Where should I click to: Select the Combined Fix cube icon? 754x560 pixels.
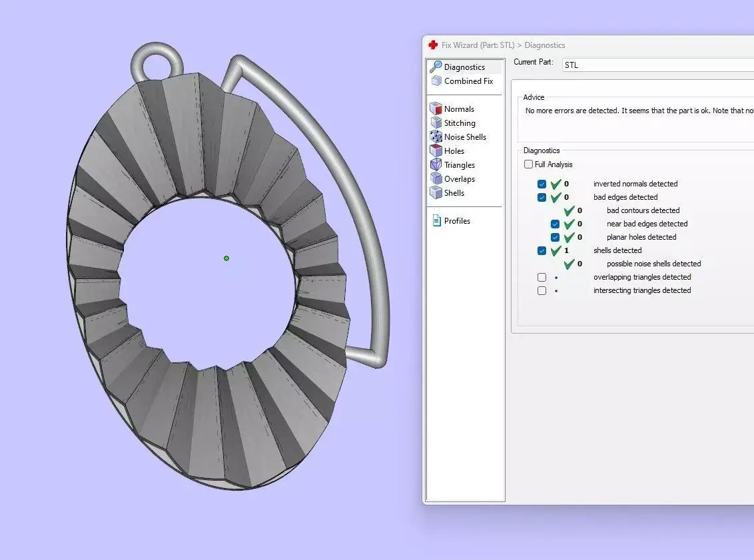tap(436, 81)
